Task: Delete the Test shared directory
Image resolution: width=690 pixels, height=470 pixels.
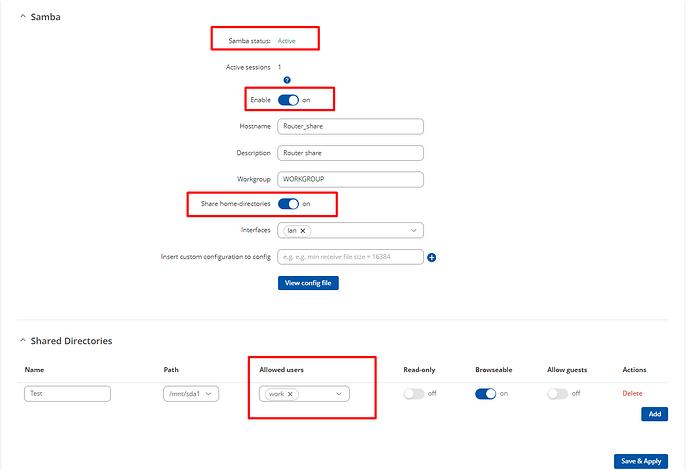Action: tap(632, 393)
